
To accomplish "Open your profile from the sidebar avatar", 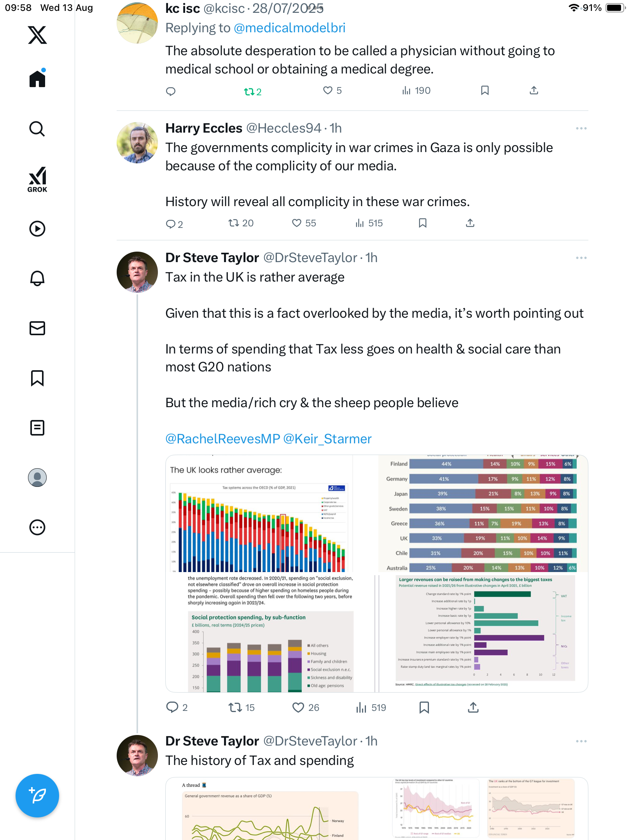I will pos(37,478).
